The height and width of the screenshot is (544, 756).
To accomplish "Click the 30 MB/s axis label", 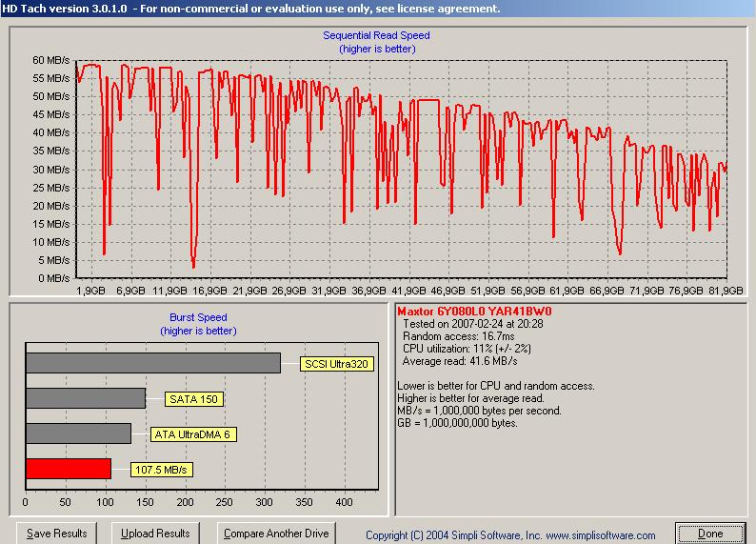I will [51, 170].
